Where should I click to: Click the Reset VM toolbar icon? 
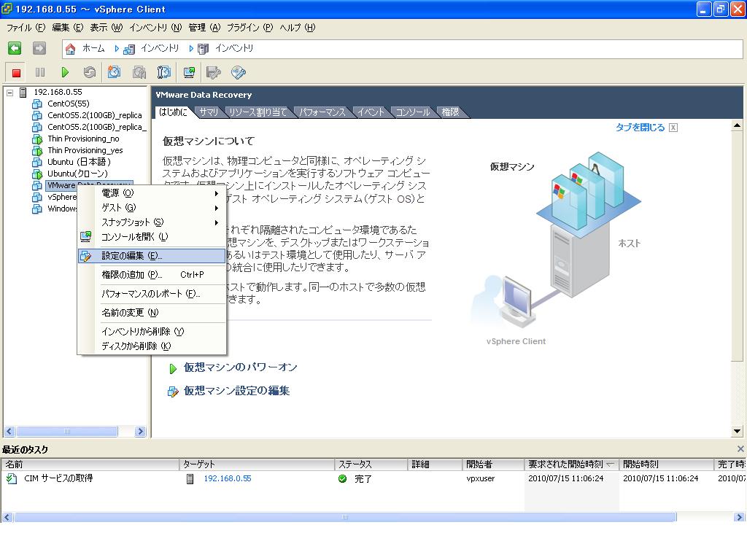point(89,72)
